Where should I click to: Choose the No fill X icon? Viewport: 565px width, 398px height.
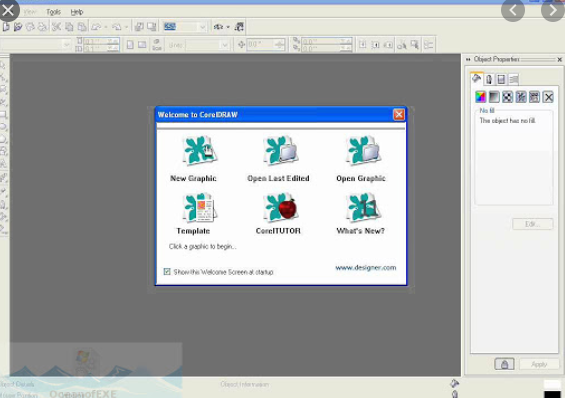click(x=548, y=97)
